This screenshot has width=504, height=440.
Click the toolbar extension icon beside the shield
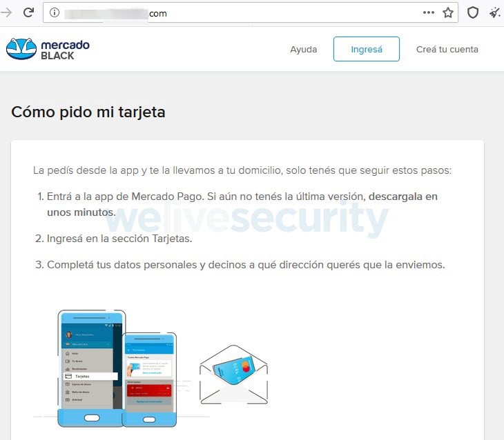tap(494, 13)
